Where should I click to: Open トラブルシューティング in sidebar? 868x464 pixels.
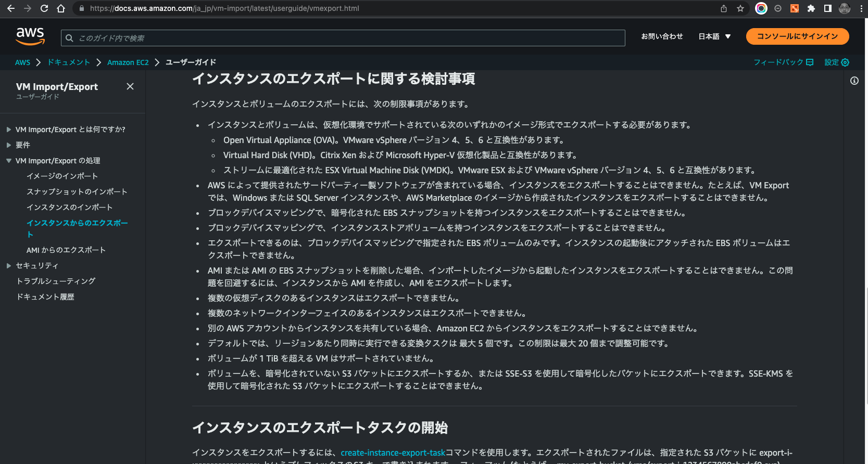click(x=56, y=281)
